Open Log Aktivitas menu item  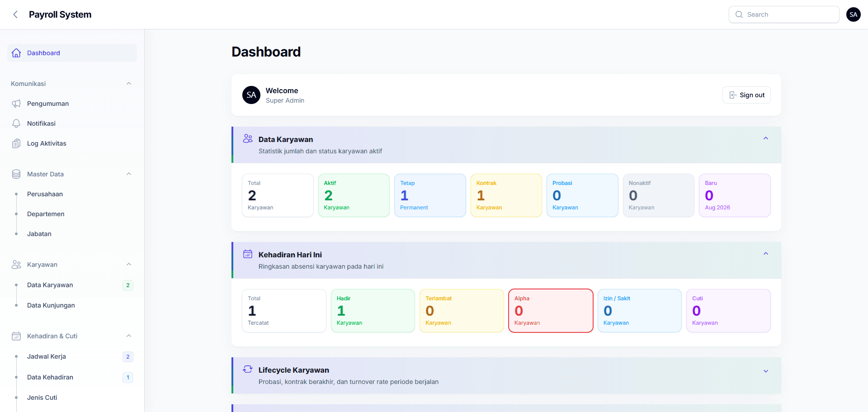click(72, 143)
